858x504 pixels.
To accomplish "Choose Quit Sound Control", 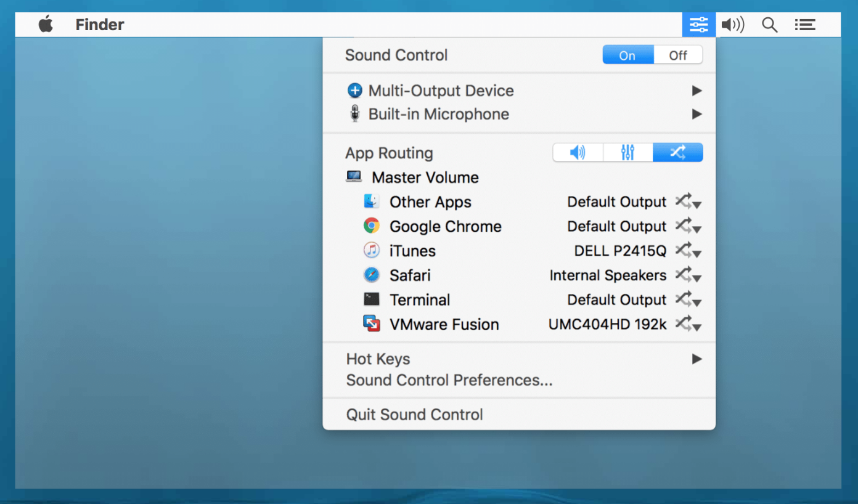I will point(414,415).
